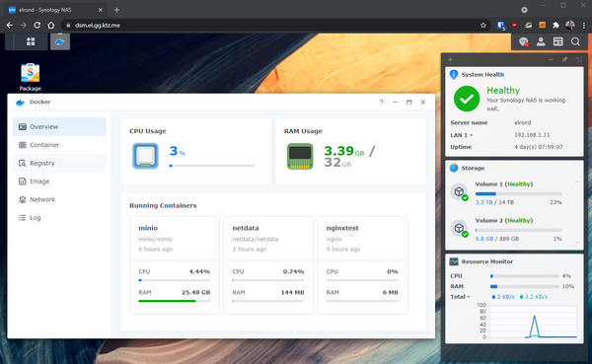Click Volume 2 (Healthy) label
Image resolution: width=592 pixels, height=364 pixels.
click(x=504, y=221)
